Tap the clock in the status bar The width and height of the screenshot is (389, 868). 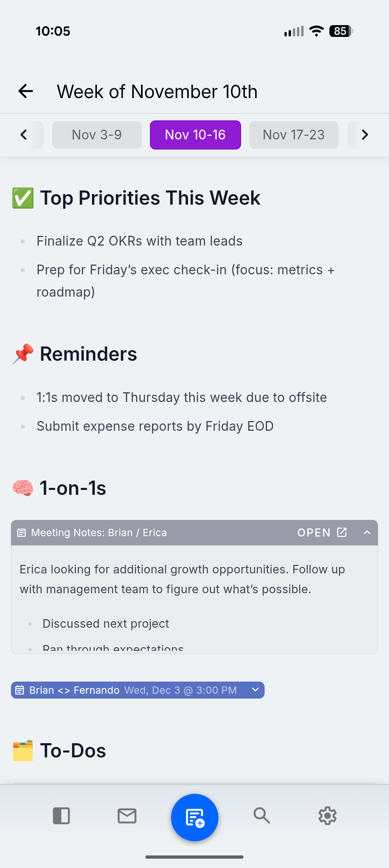click(x=53, y=31)
